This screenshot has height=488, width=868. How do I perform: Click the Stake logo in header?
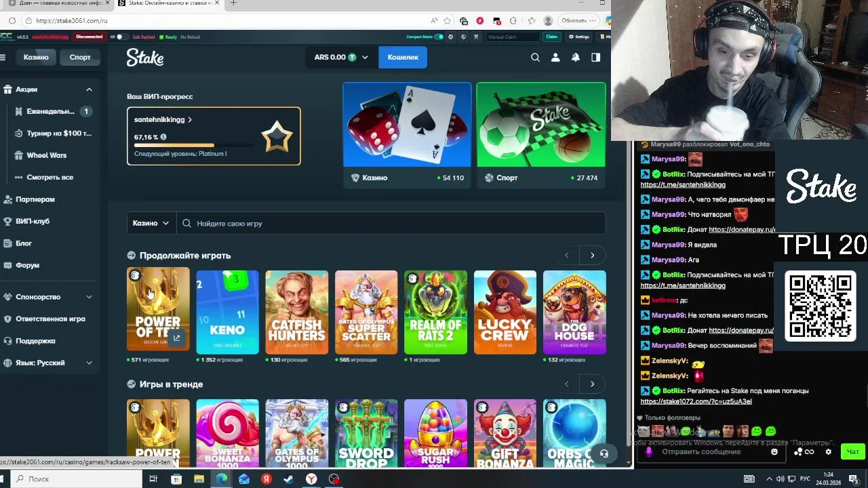(145, 58)
